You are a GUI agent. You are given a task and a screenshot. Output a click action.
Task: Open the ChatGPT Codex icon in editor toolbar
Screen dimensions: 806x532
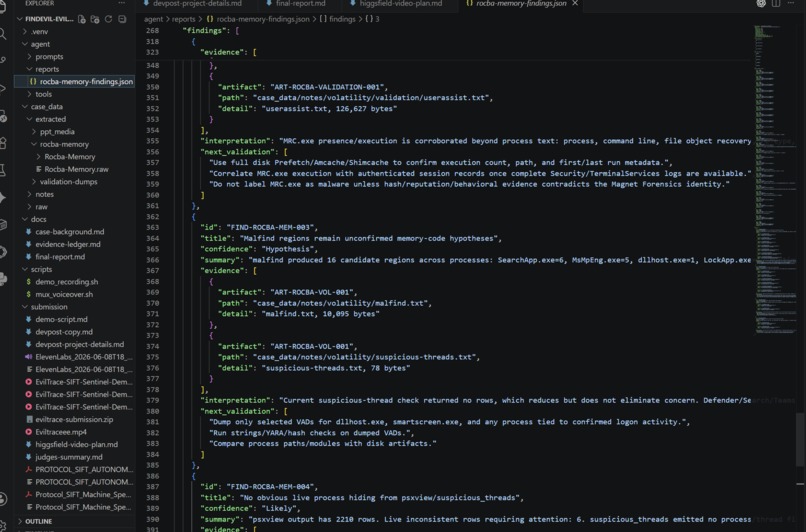[761, 3]
